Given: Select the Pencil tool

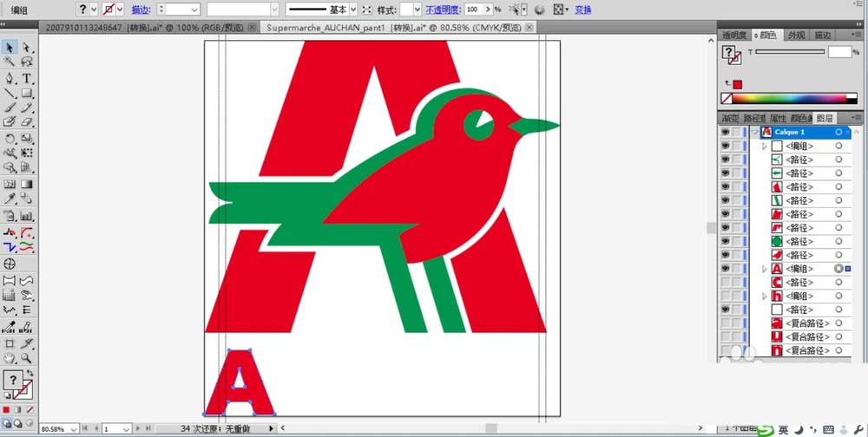Looking at the screenshot, I should (x=27, y=108).
